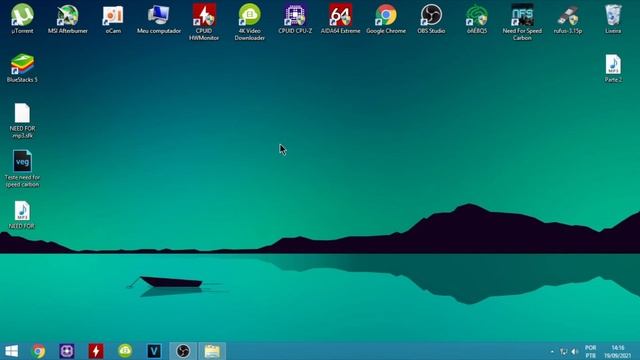640x360 pixels.
Task: Open the POR PTB language indicator
Action: (591, 351)
